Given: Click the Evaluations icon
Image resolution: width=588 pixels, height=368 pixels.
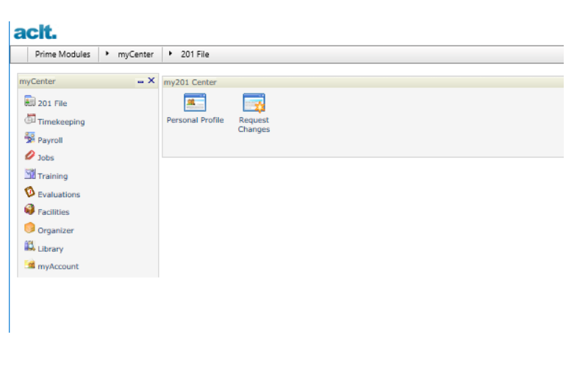Looking at the screenshot, I should coord(29,192).
